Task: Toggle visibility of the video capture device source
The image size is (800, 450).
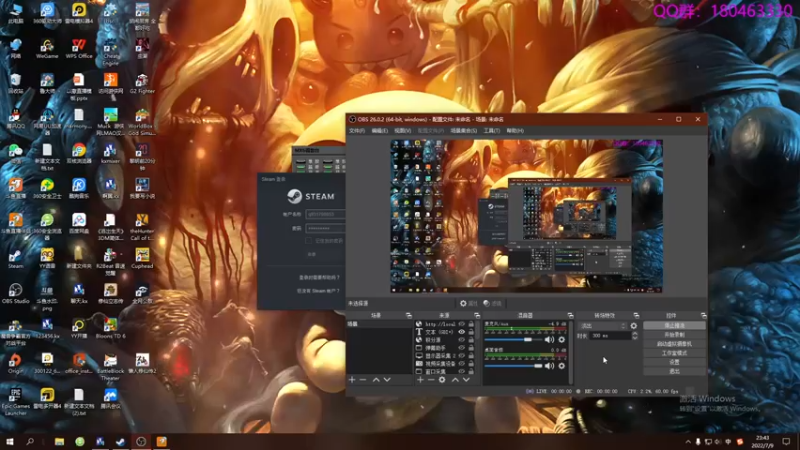Action: click(x=462, y=364)
